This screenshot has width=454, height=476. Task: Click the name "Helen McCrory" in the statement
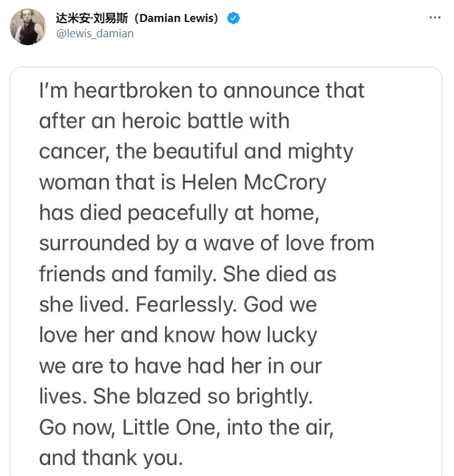[x=254, y=182]
